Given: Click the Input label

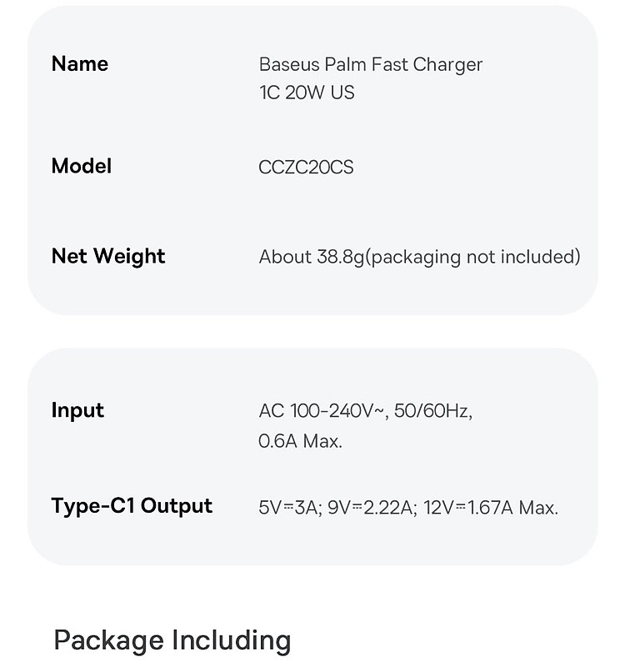Looking at the screenshot, I should tap(77, 410).
